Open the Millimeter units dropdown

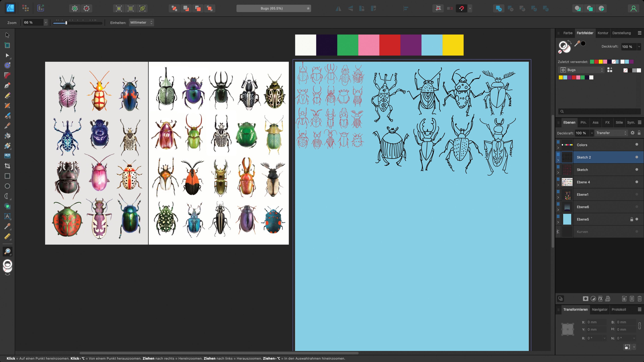pos(141,22)
